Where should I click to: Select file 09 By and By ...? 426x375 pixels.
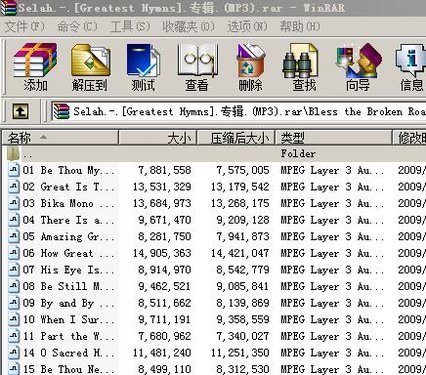[x=69, y=303]
